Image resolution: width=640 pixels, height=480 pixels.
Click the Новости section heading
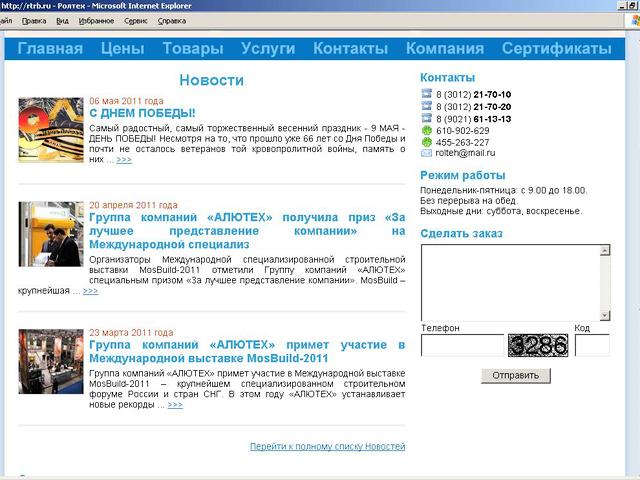point(211,80)
